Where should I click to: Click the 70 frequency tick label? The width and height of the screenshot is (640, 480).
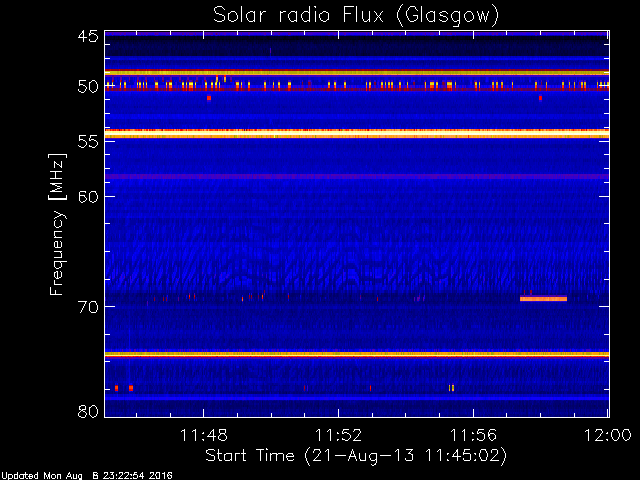88,307
